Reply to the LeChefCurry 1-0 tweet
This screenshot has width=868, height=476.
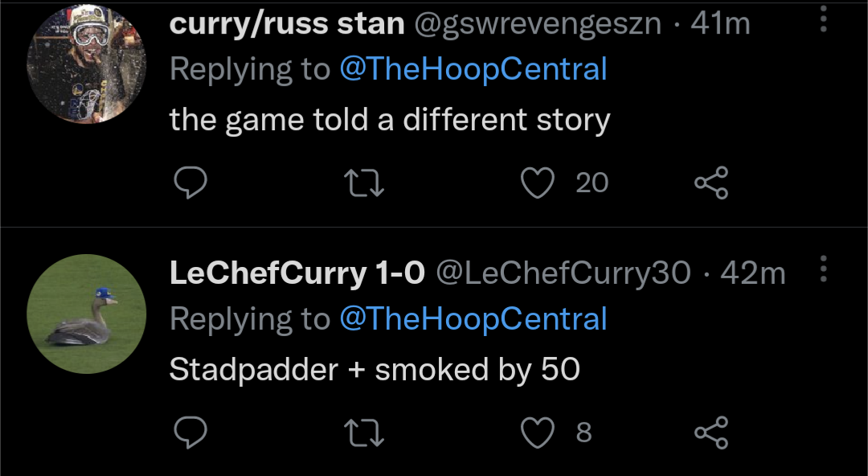191,433
